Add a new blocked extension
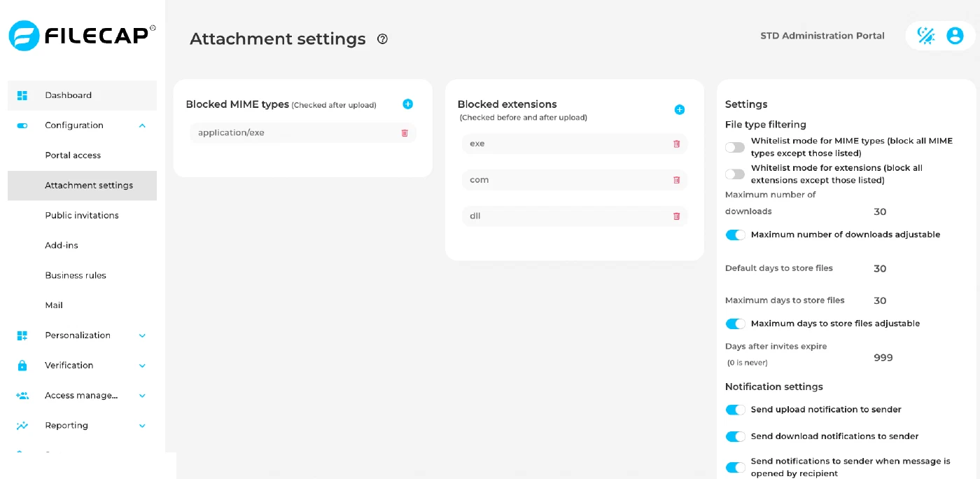The image size is (980, 479). point(679,110)
